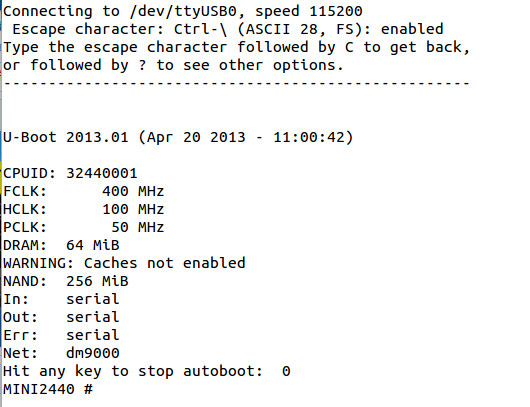Click the In: serial line
530x407 pixels.
pos(61,299)
